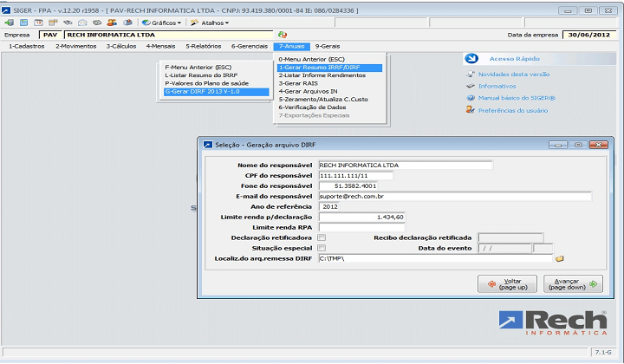Viewport: 624px width, 364px height.
Task: Click the Nome do responsável field
Action: coord(406,165)
